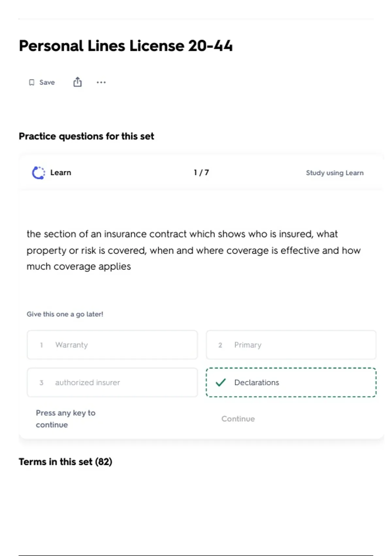Click the Terms in this set (82) heading

coord(65,461)
